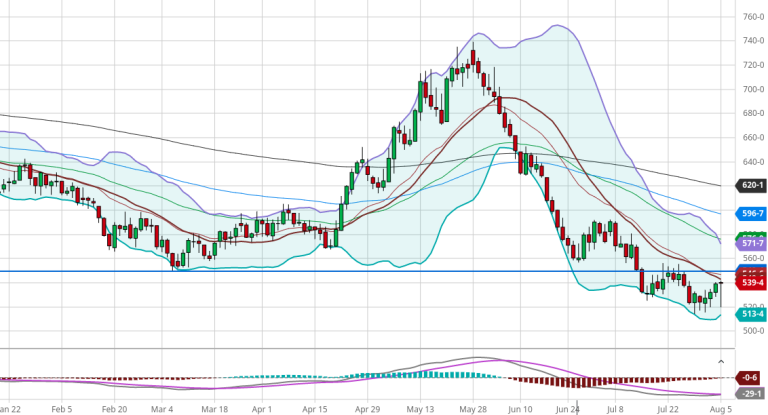Click the 596-7 blue price label
This screenshot has height=415, width=768.
[752, 213]
